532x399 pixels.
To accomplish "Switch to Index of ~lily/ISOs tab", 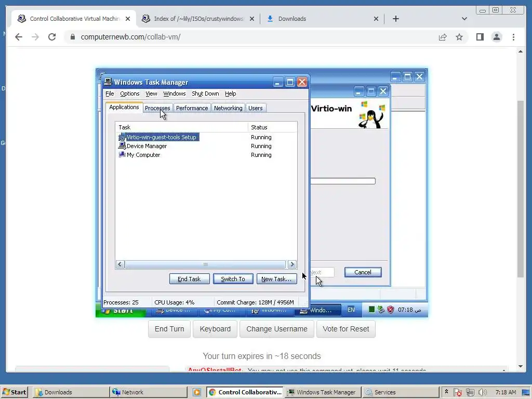I will (x=198, y=19).
